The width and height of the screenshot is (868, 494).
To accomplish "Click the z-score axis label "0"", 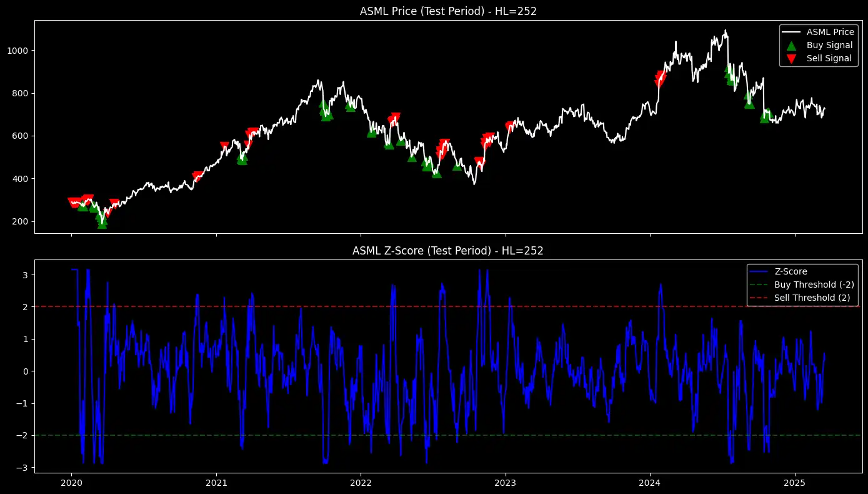I will coord(25,371).
